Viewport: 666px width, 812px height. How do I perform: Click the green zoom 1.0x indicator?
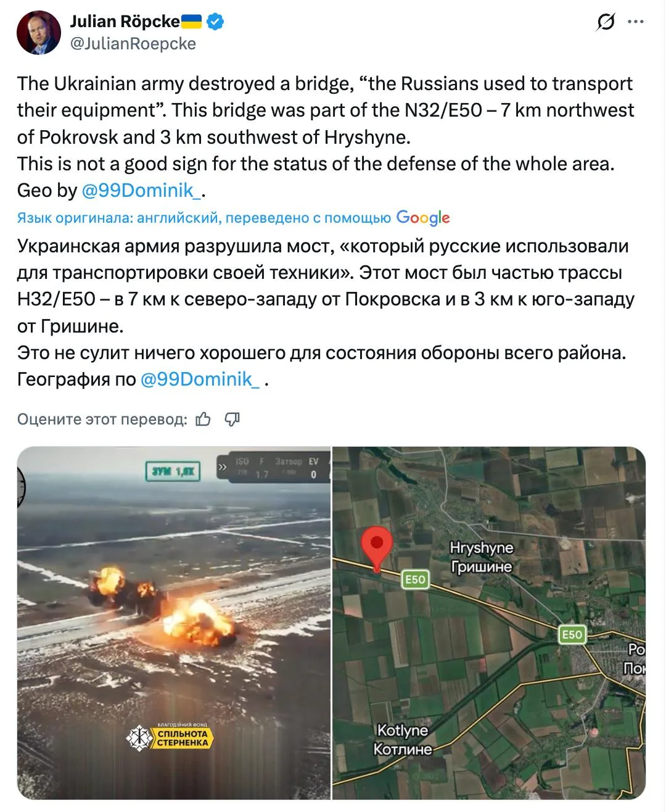point(173,472)
